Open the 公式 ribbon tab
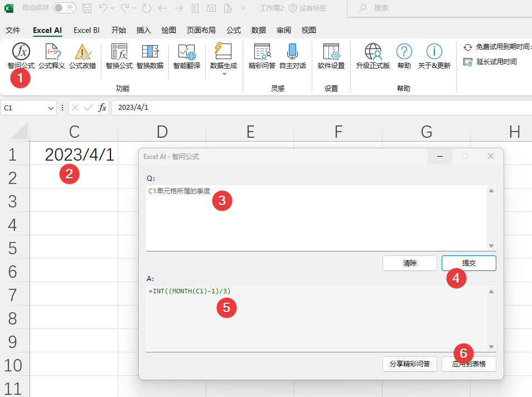Viewport: 532px width, 397px height. (234, 30)
